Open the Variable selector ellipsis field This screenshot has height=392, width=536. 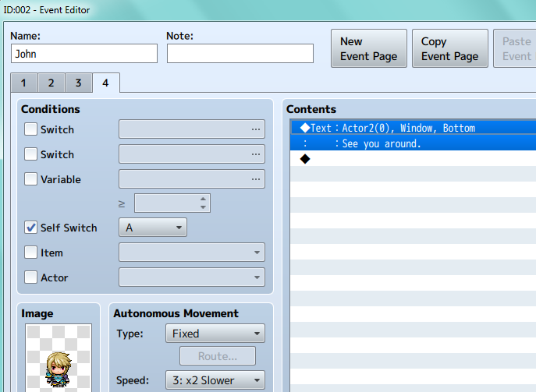tap(192, 179)
